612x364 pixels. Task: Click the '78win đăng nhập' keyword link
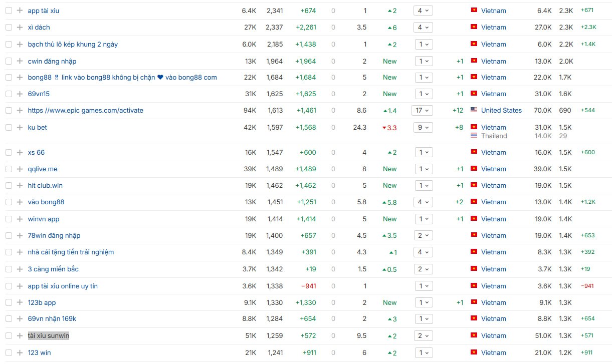click(54, 235)
